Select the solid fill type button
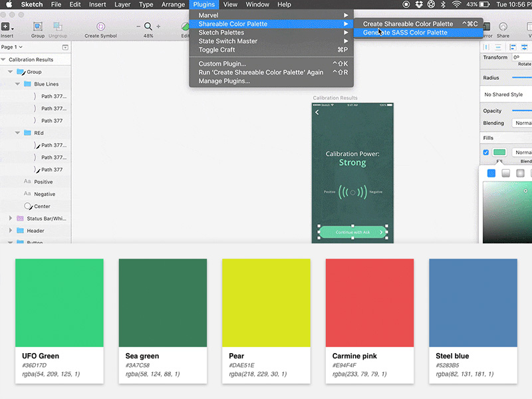 491,174
